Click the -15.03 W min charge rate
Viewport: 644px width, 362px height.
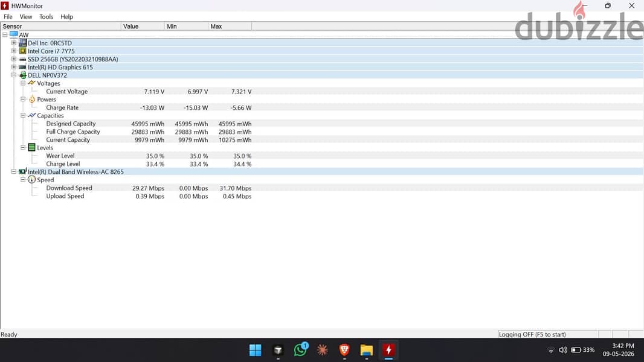(x=196, y=107)
